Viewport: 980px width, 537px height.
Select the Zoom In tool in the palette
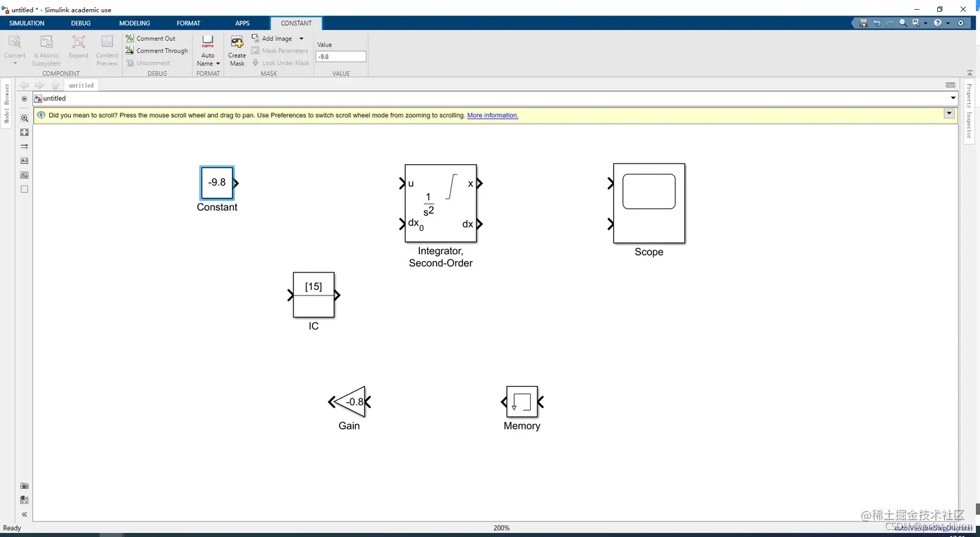(x=24, y=118)
